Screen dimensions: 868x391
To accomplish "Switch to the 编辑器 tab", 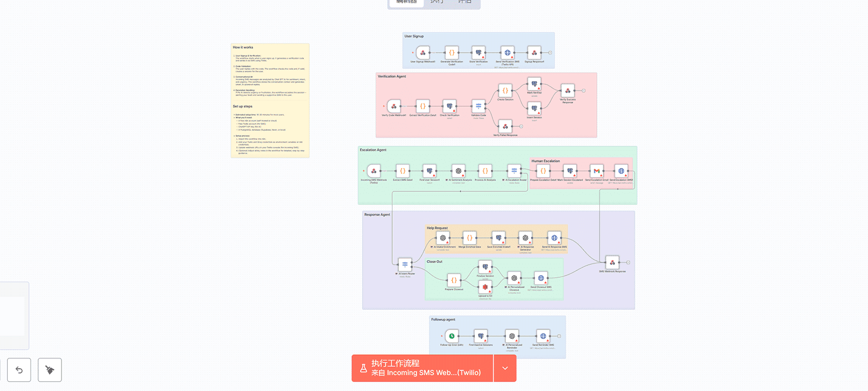I will (x=406, y=2).
